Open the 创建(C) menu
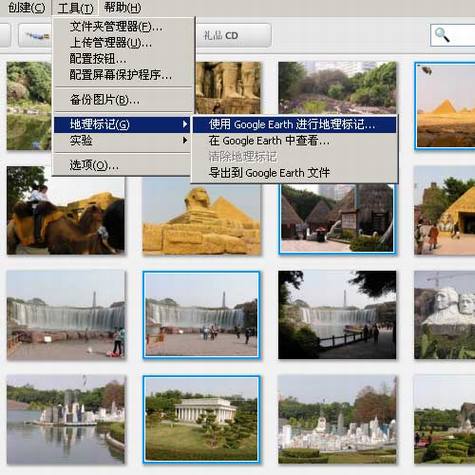Image resolution: width=475 pixels, height=475 pixels. (x=26, y=7)
